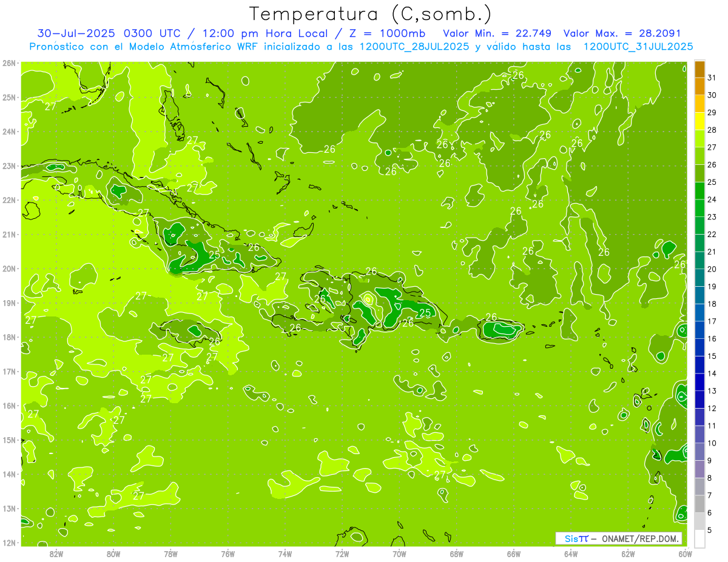Click the purple legend segment between 9 and 10

[699, 452]
